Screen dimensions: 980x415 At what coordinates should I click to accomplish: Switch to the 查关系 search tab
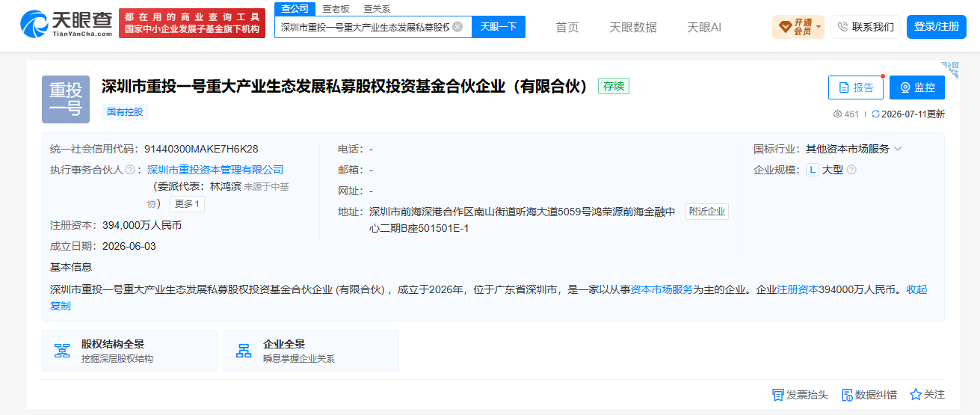(377, 9)
